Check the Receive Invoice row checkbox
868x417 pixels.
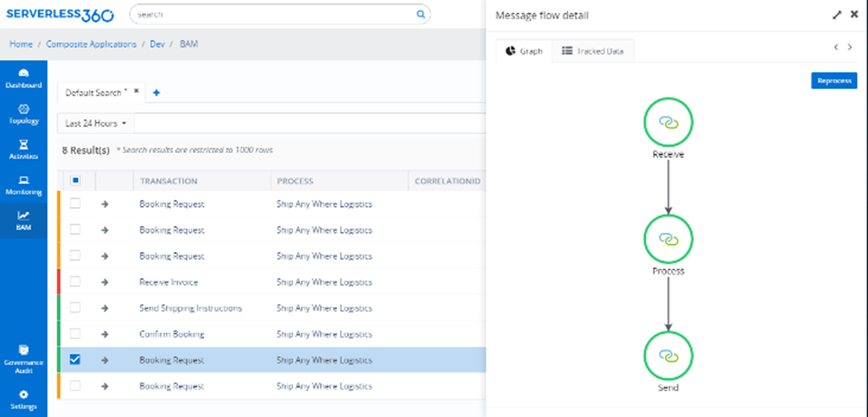[75, 282]
